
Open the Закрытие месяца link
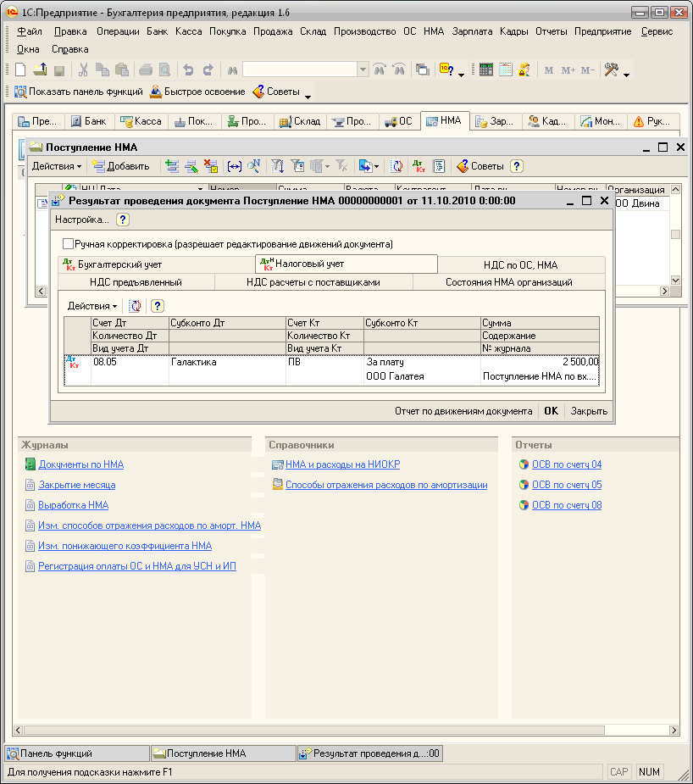coord(77,485)
